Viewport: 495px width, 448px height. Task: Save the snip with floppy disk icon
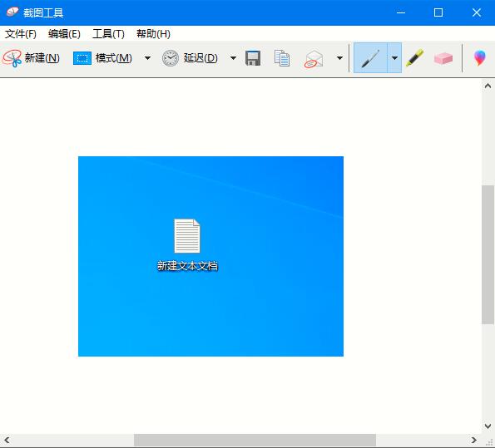click(253, 58)
